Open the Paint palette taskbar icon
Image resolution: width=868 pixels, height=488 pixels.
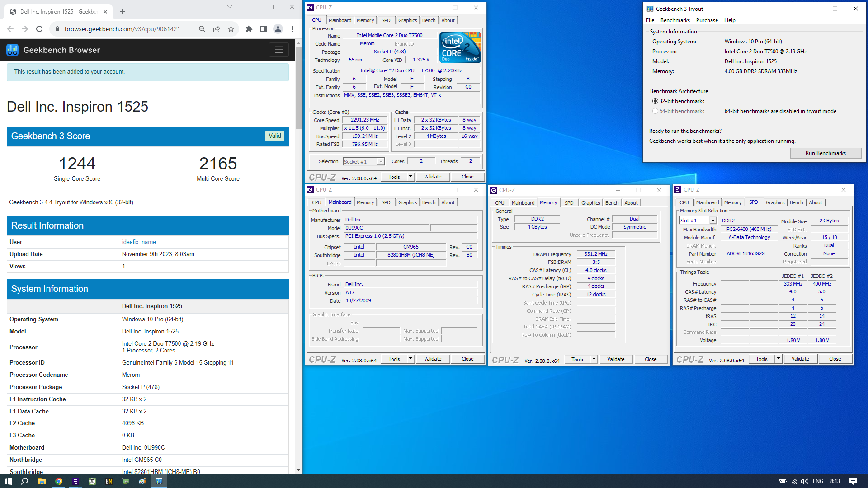[142, 481]
